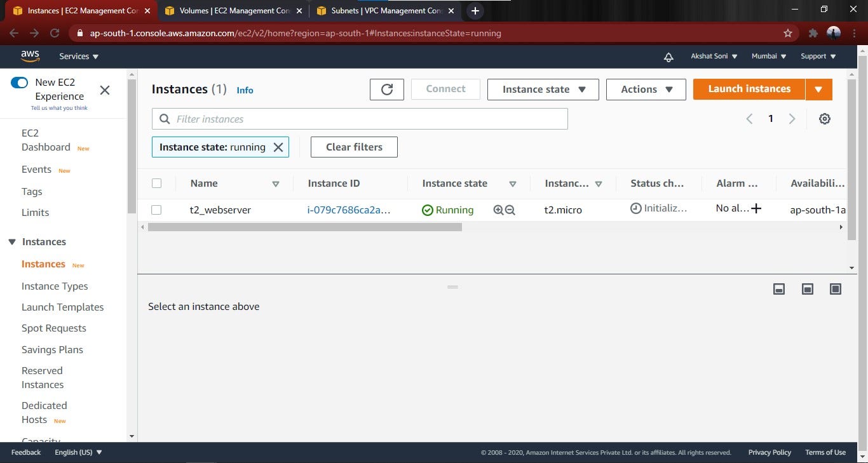Add alarm plus icon for t2_webserver
868x463 pixels.
[756, 208]
